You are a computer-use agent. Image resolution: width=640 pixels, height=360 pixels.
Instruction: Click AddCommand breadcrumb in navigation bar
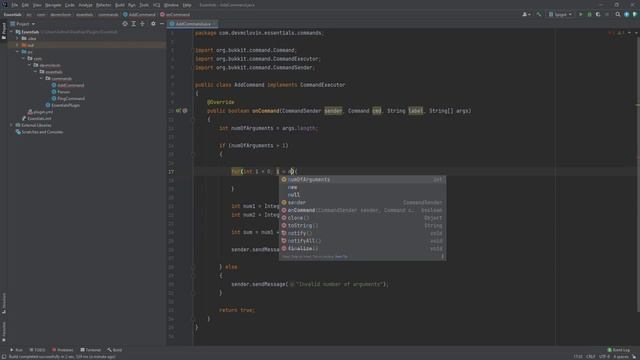[x=139, y=14]
